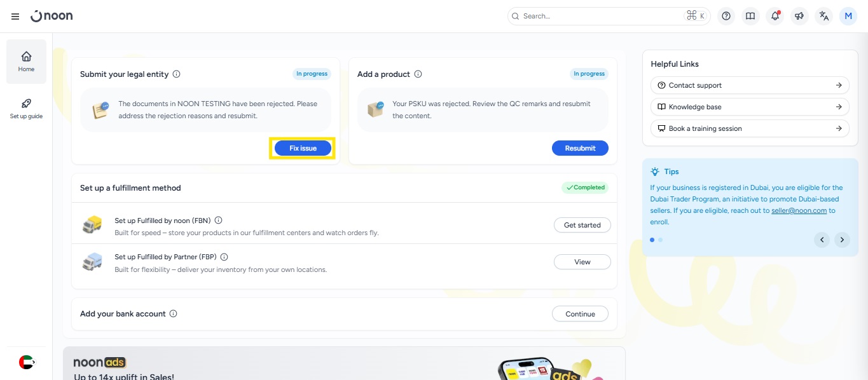This screenshot has width=868, height=380.
Task: Click the Tips lightbulb icon
Action: (655, 172)
